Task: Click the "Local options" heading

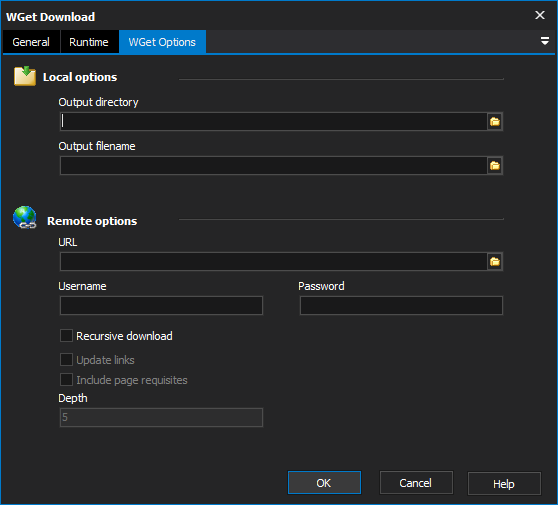Action: point(80,77)
